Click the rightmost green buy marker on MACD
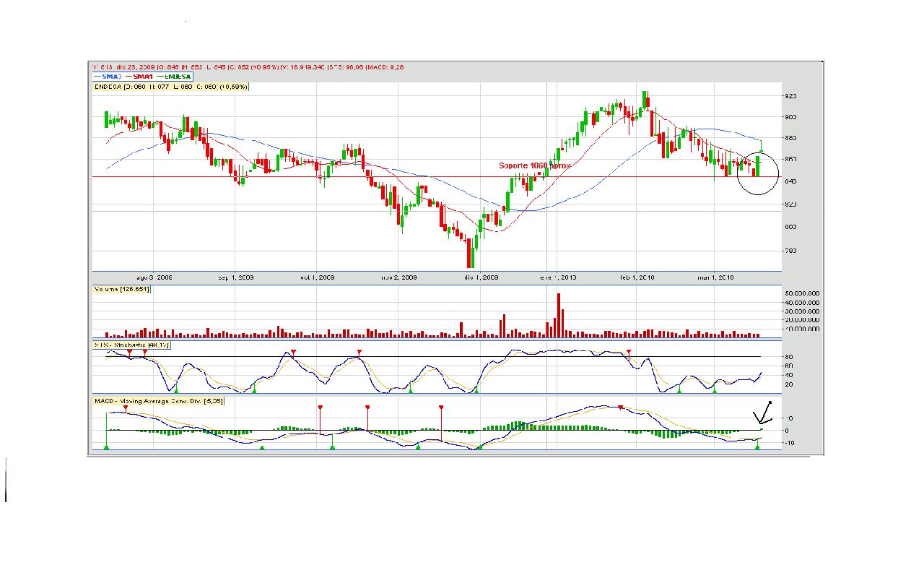Screen dimensions: 924x578 (757, 448)
